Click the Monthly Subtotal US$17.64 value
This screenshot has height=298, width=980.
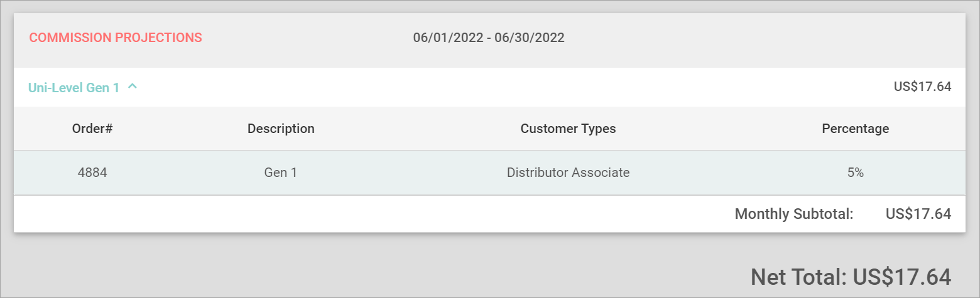pos(918,214)
